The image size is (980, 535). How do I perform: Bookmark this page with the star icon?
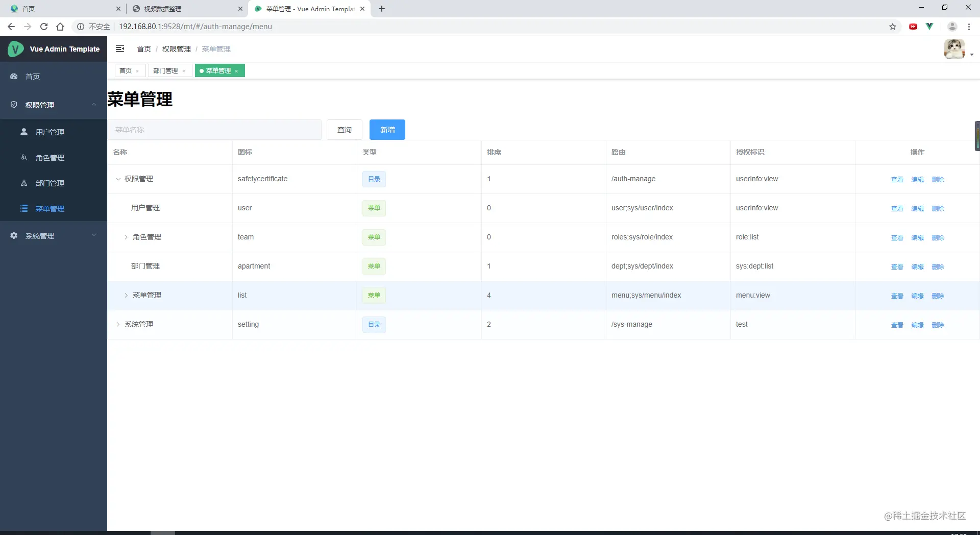(893, 27)
